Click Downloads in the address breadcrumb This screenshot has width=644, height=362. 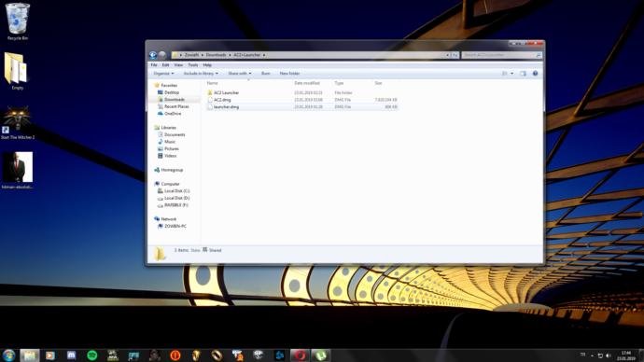[x=216, y=55]
